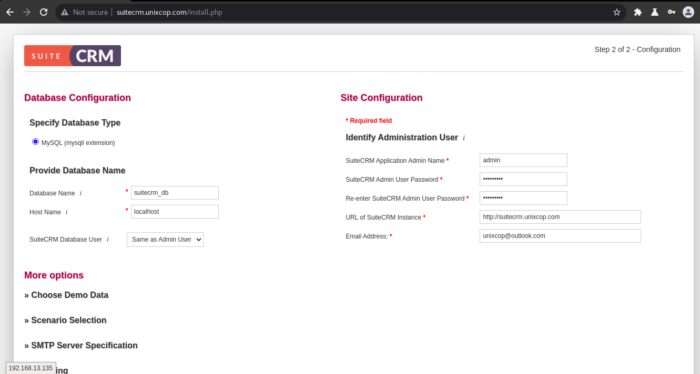Screen dimensions: 700x374
Task: Open the browser profile avatar
Action: pyautogui.click(x=688, y=12)
